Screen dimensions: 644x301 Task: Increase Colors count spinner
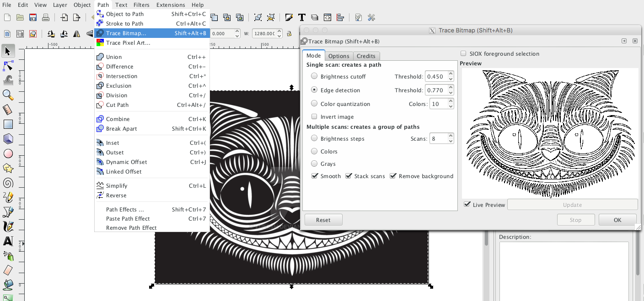pos(451,101)
